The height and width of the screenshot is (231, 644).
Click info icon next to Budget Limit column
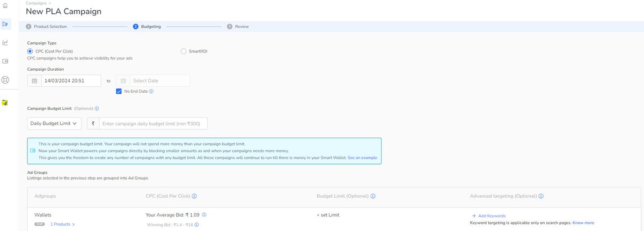(373, 196)
